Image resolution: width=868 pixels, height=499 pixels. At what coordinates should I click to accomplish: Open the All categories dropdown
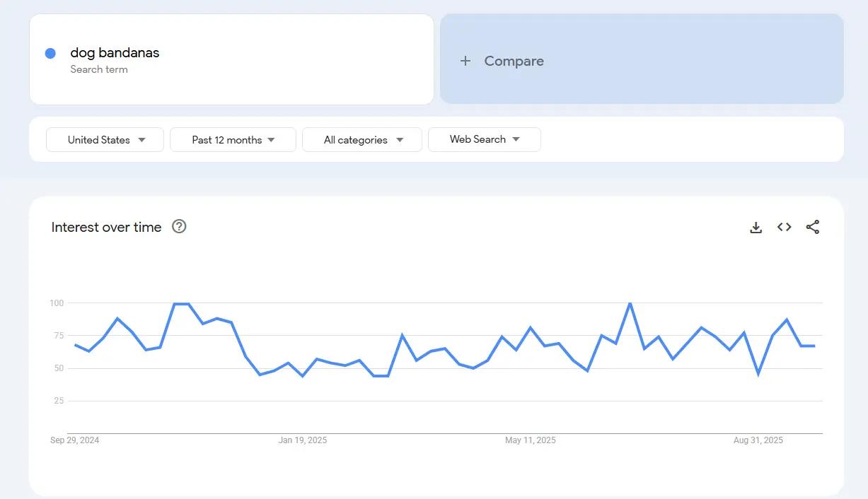click(361, 140)
